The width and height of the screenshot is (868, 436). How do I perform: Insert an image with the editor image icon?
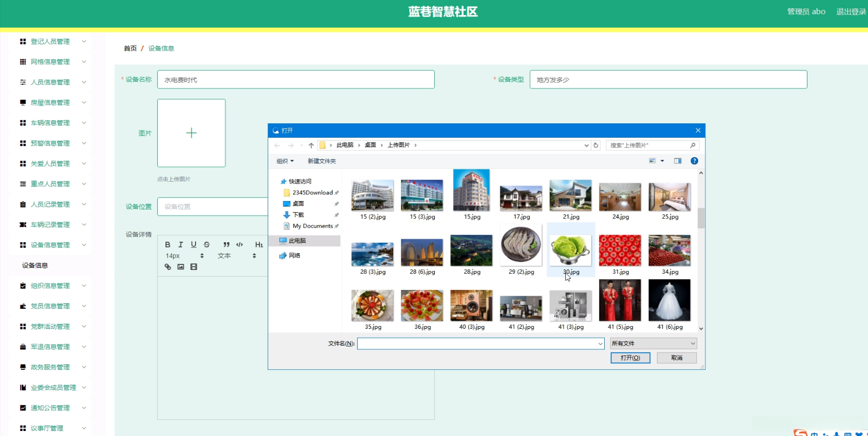(x=180, y=267)
